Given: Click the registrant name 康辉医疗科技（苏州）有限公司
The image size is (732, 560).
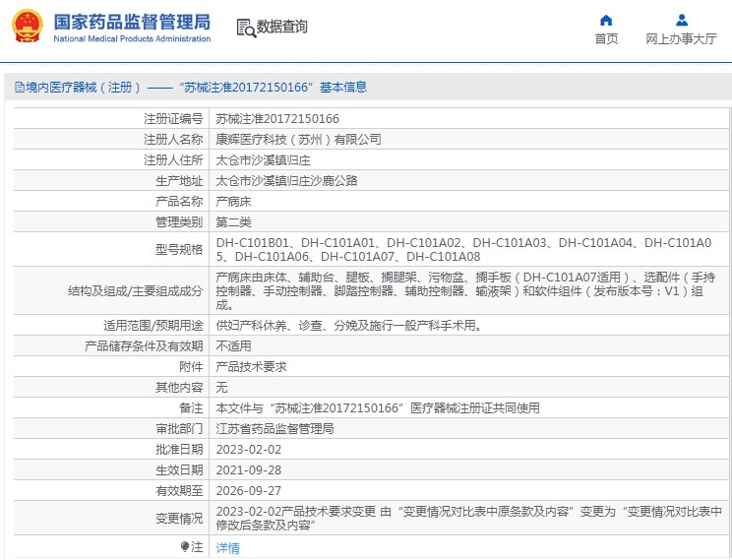Looking at the screenshot, I should [298, 140].
